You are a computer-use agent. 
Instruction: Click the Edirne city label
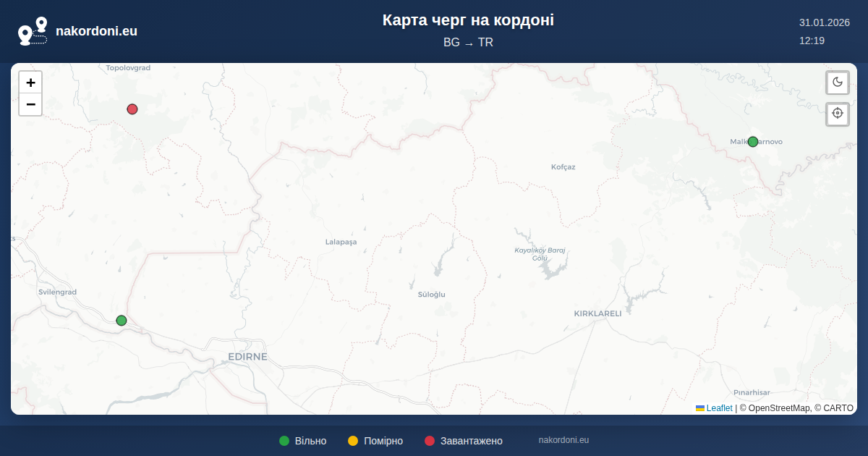click(x=247, y=357)
